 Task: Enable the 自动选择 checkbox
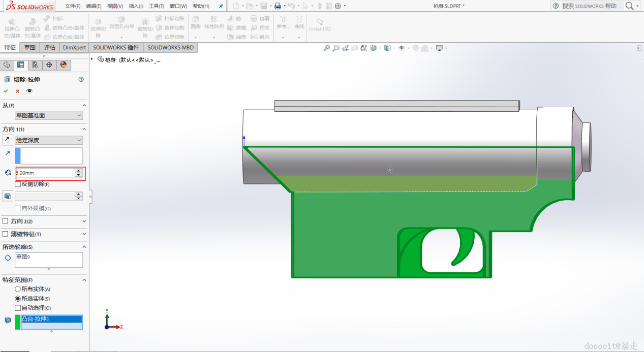tap(18, 308)
